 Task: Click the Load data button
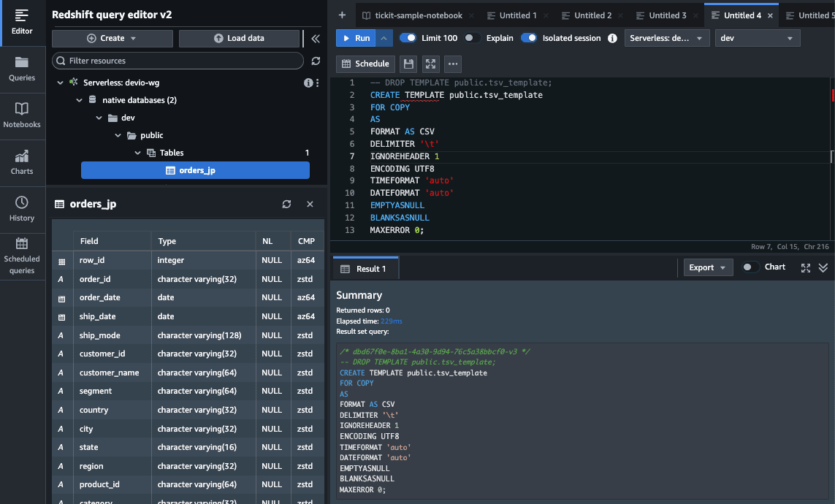pos(239,38)
